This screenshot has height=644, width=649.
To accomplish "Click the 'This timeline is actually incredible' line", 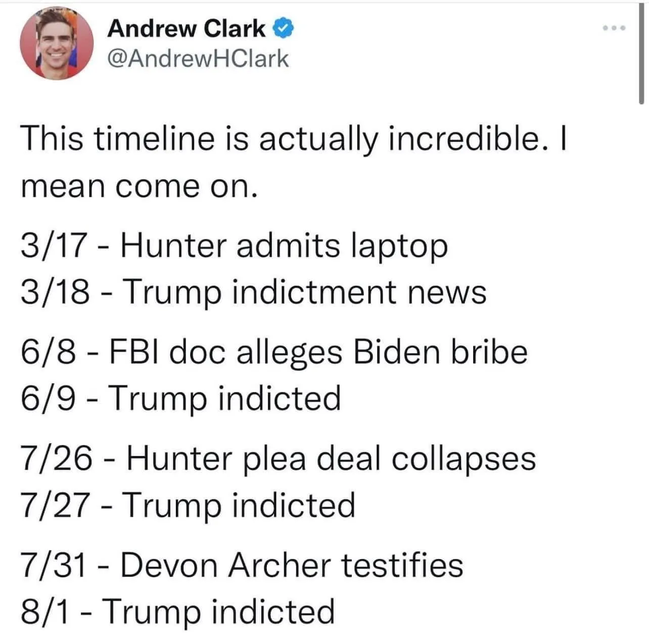I will tap(292, 138).
